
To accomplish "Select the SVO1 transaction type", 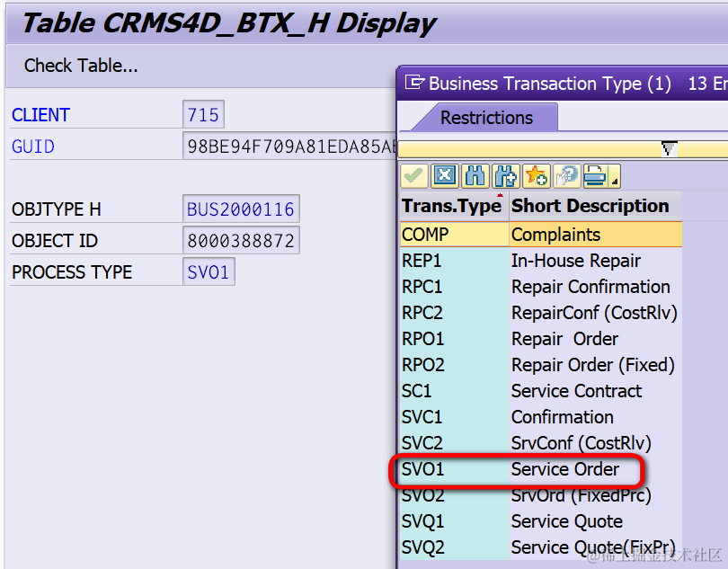I will tap(422, 469).
